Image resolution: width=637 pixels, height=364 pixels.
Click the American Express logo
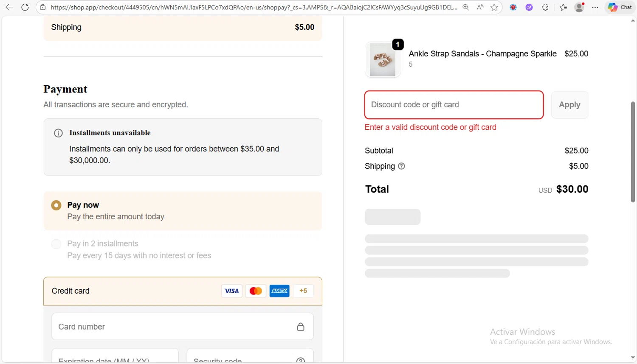279,291
